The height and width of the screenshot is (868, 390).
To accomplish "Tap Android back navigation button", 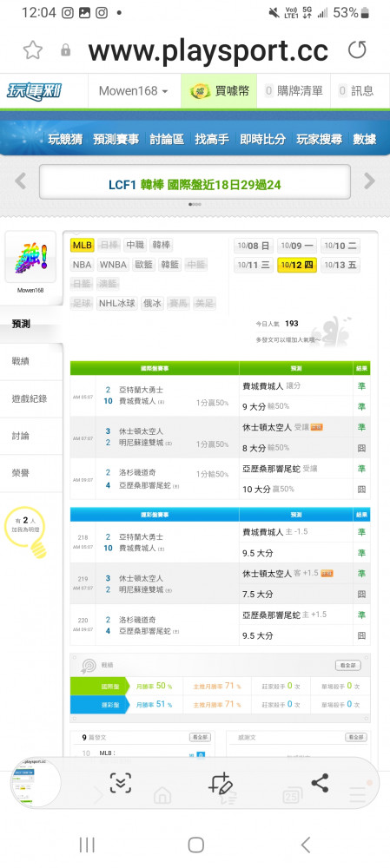I will coord(305,845).
